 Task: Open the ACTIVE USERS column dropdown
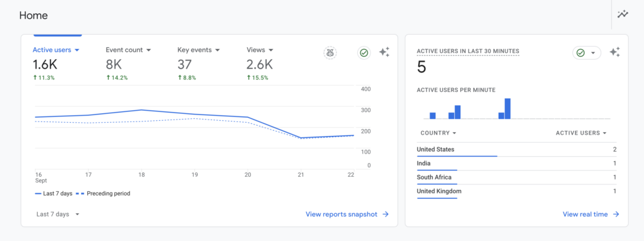point(581,133)
